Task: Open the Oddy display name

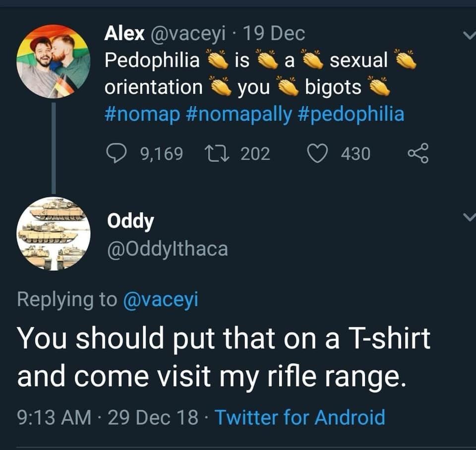Action: (x=130, y=221)
